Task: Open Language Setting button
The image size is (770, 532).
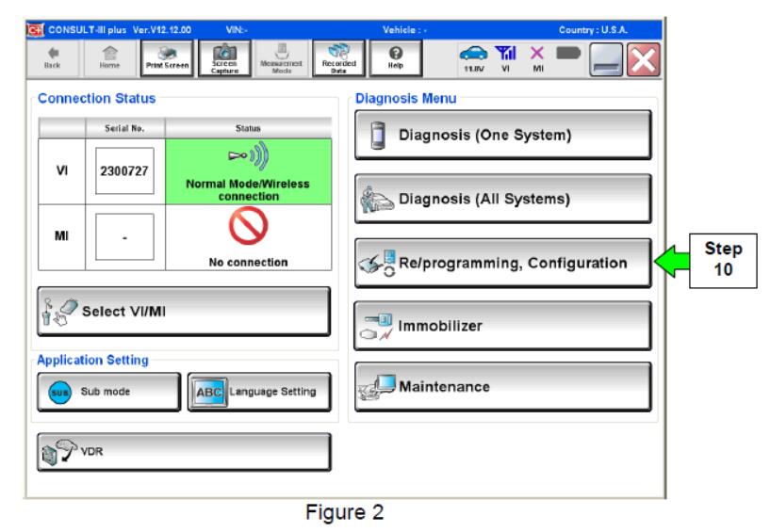Action: pos(259,392)
